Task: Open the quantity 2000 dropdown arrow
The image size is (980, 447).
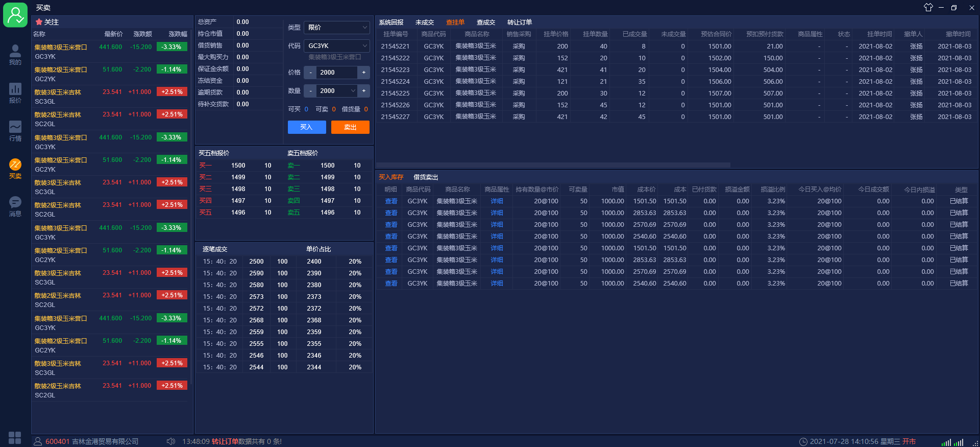Action: (353, 91)
